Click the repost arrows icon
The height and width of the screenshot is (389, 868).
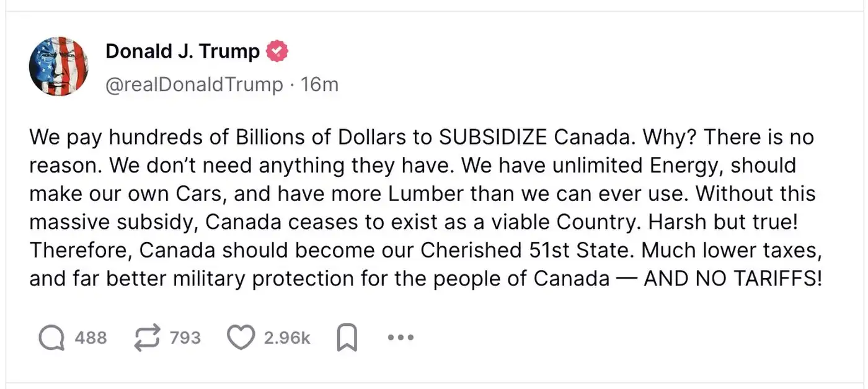pos(147,338)
